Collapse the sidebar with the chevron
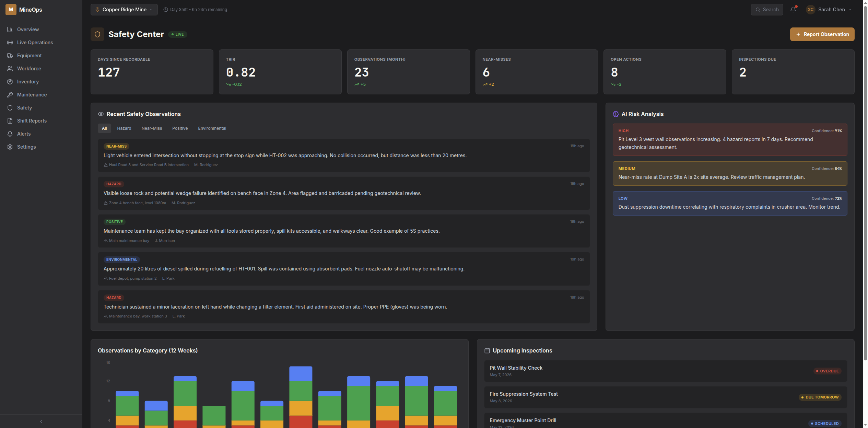Screen dimensions: 868x428 point(41,421)
